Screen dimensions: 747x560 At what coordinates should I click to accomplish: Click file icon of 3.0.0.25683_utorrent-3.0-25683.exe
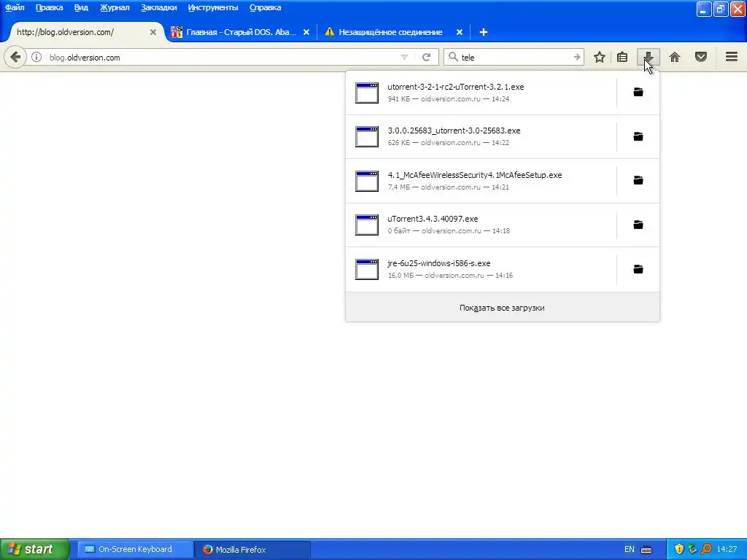click(367, 136)
